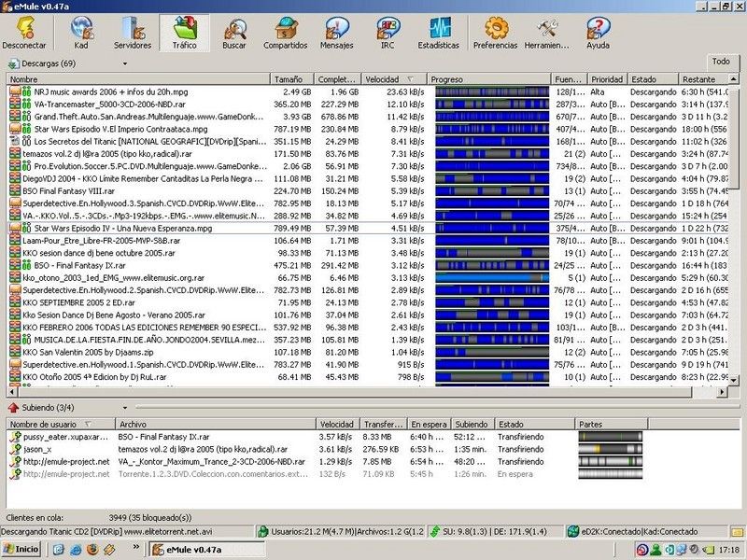
Task: Click progress bar of kko_otono_2003 download
Action: click(492, 277)
